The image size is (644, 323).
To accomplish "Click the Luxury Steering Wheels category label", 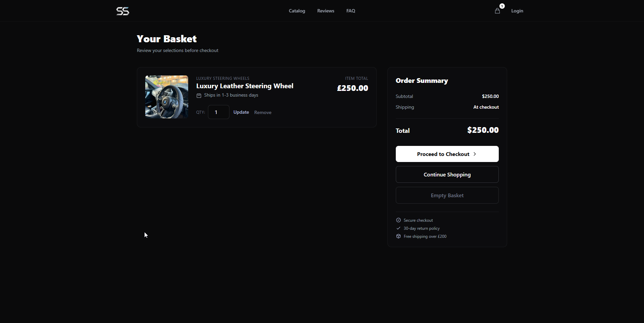I will [223, 78].
